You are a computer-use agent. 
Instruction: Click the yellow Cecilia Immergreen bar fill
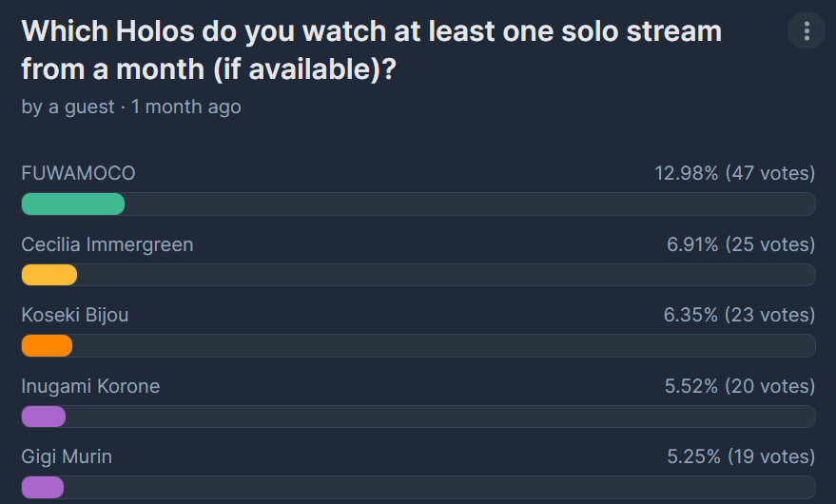49,275
